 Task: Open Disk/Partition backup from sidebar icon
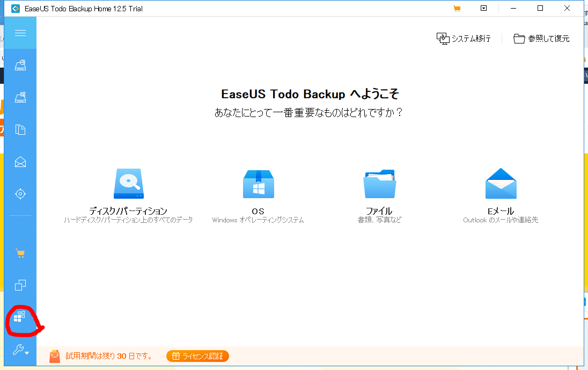[20, 66]
